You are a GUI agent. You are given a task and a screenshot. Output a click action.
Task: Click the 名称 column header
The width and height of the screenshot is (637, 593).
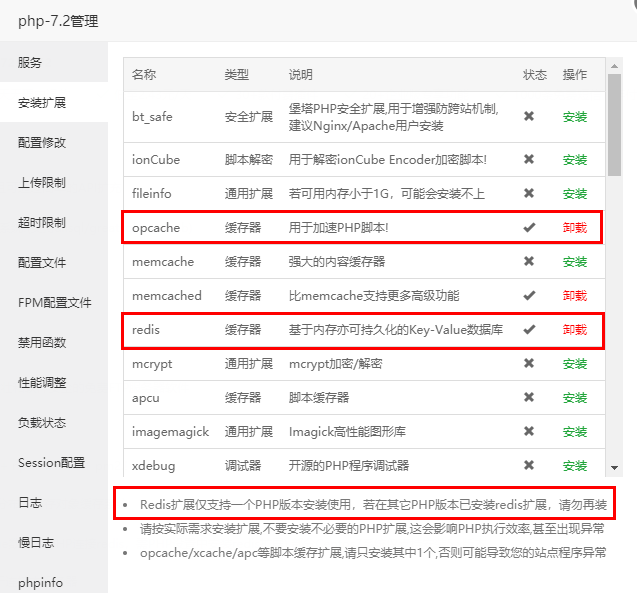pyautogui.click(x=144, y=75)
